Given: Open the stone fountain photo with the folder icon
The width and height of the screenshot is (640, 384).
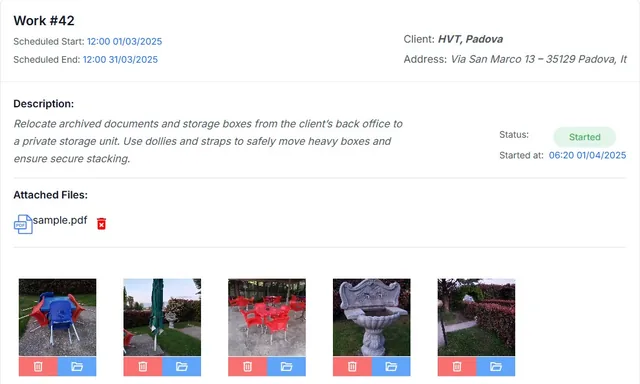Looking at the screenshot, I should click(391, 366).
